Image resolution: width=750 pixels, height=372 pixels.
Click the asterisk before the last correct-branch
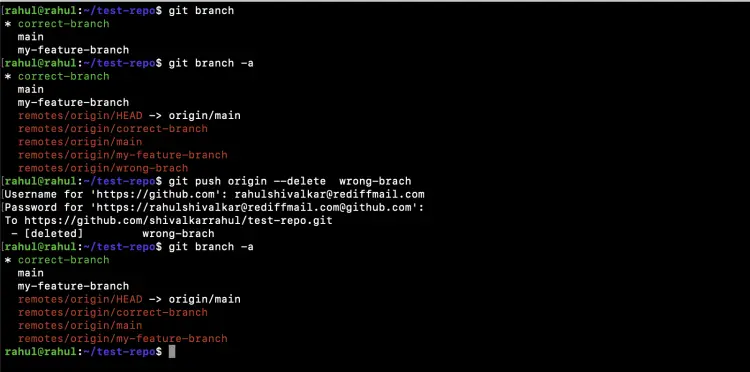click(8, 260)
